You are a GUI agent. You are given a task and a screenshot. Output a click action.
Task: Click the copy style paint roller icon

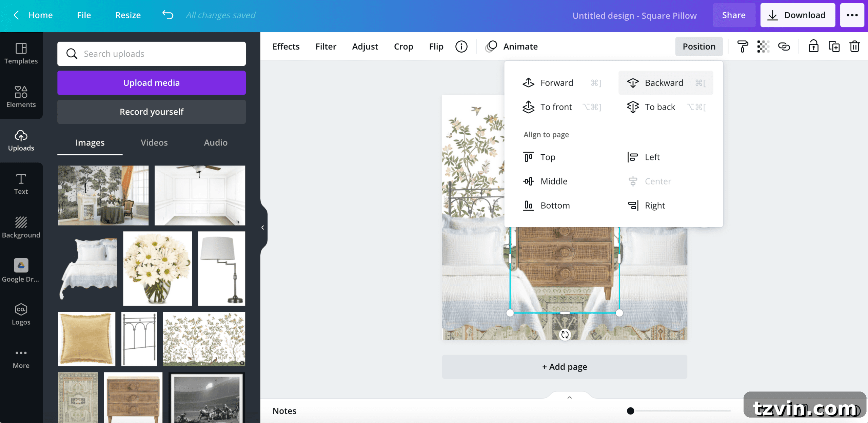click(x=743, y=46)
